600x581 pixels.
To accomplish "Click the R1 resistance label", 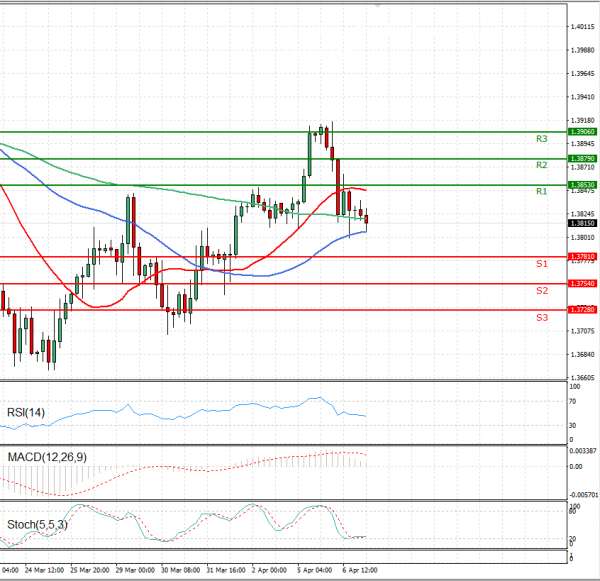I will click(x=541, y=191).
